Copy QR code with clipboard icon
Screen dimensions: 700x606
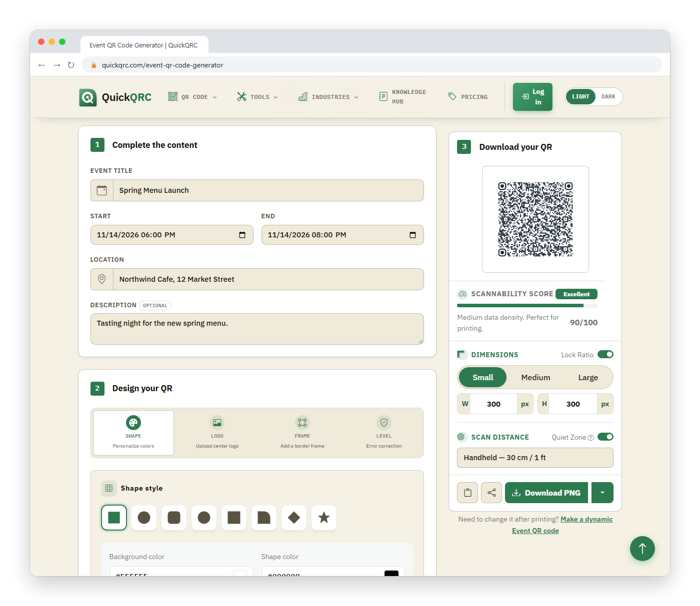[x=467, y=493]
